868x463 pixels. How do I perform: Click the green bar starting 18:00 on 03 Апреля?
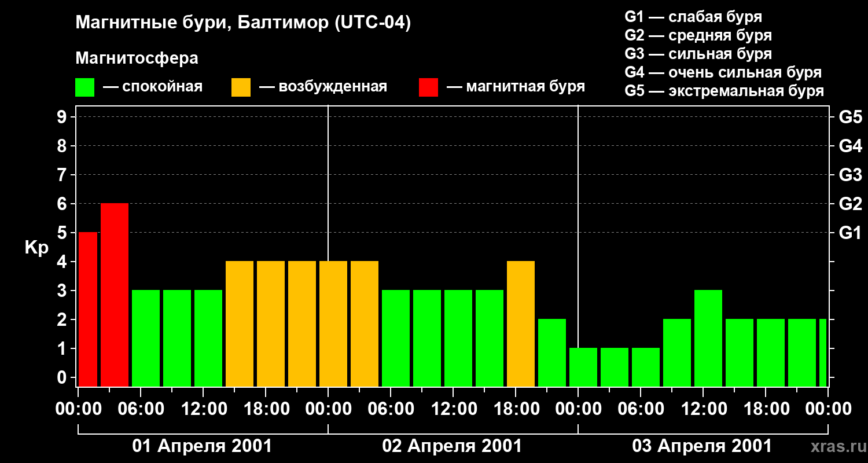pyautogui.click(x=771, y=353)
